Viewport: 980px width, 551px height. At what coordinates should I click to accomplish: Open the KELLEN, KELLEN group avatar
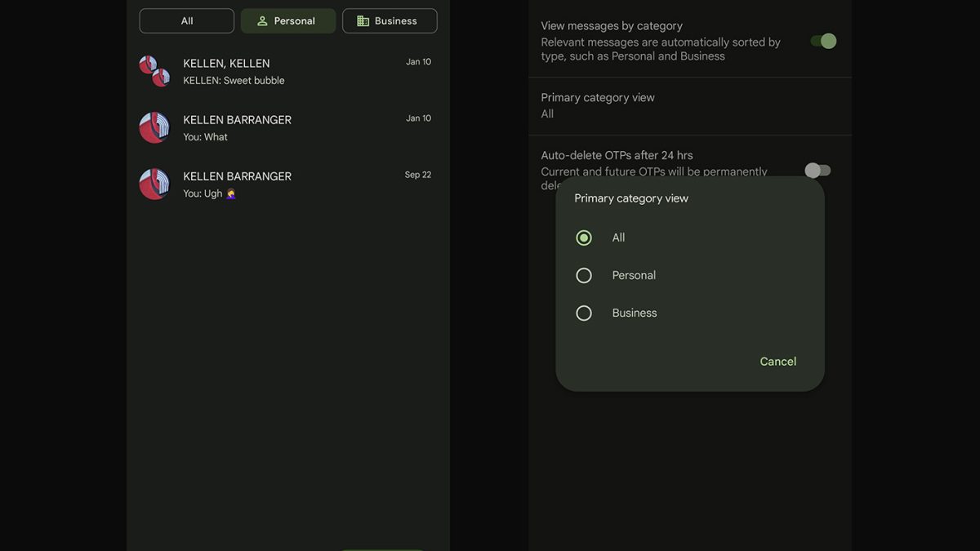pos(154,71)
